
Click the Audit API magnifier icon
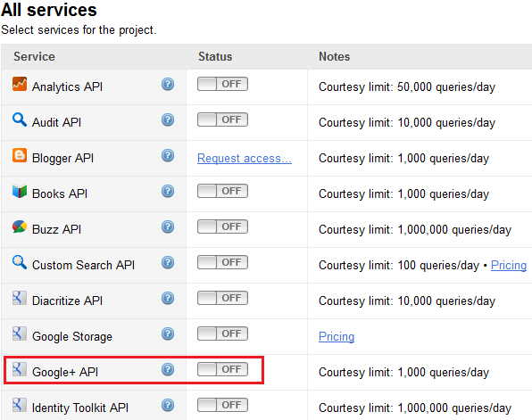[20, 119]
